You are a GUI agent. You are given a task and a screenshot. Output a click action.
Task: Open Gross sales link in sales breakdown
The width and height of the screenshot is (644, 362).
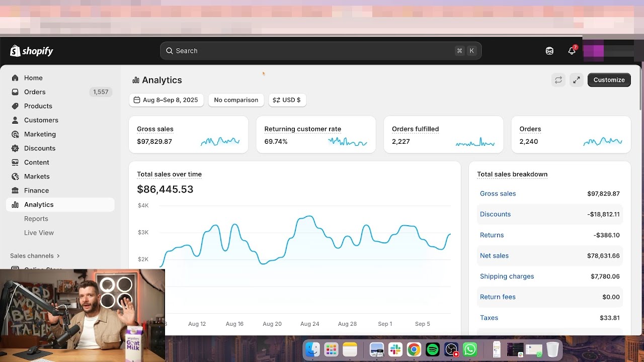point(498,194)
